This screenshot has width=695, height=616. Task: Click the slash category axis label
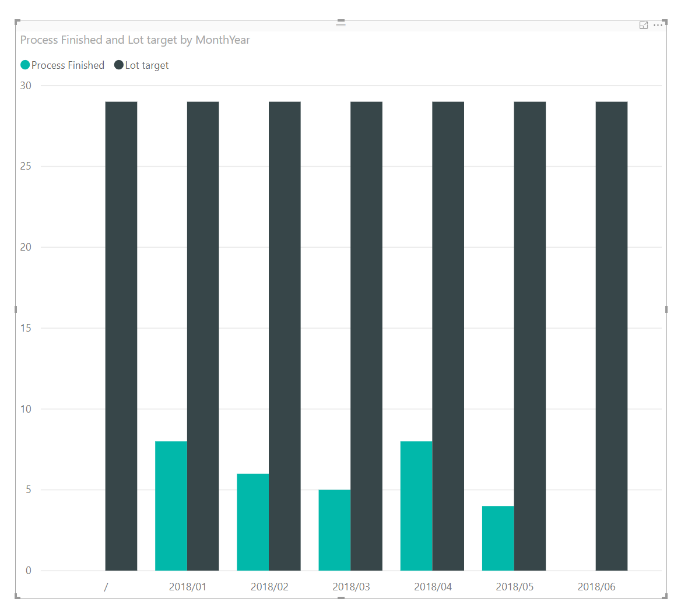point(106,587)
